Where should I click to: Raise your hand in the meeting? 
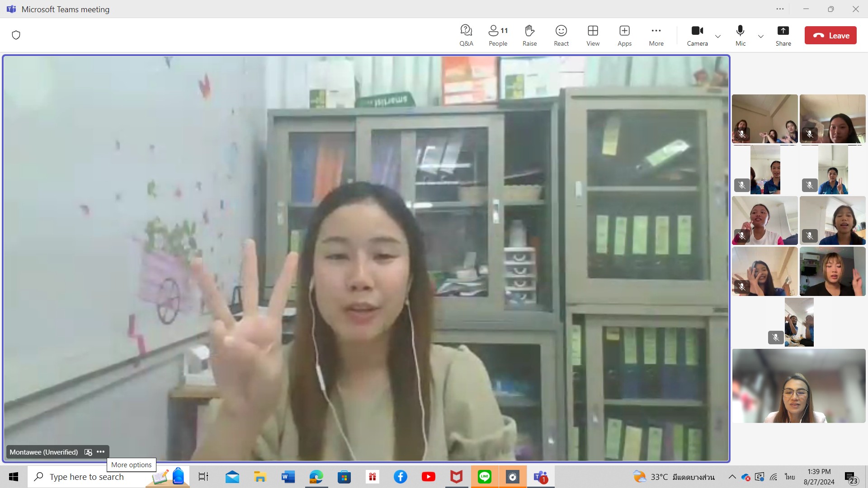tap(529, 35)
